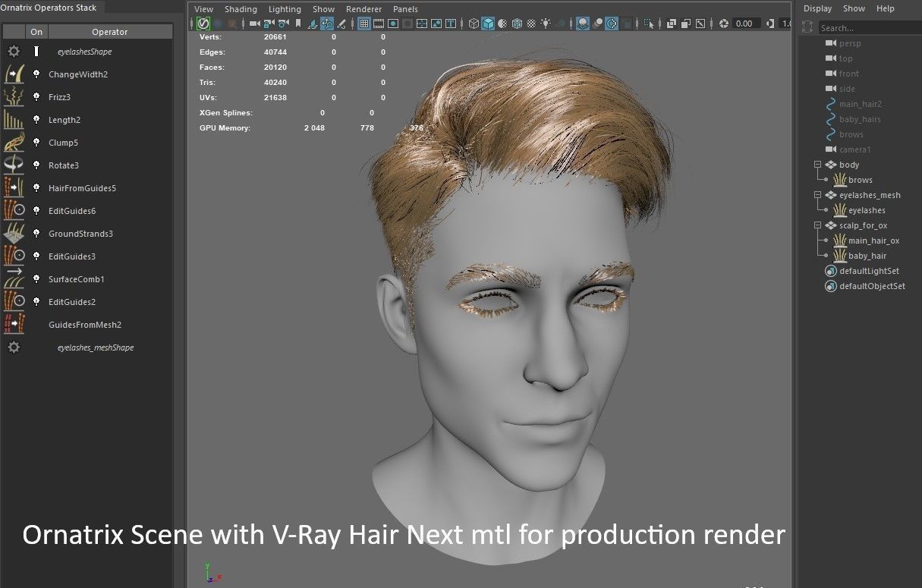922x588 pixels.
Task: Toggle HairFromGuides5 operator on/off bulb
Action: (x=36, y=188)
